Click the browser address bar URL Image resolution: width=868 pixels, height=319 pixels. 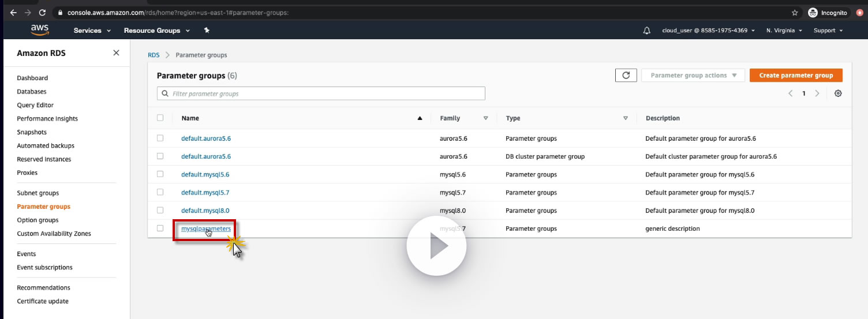pyautogui.click(x=178, y=12)
